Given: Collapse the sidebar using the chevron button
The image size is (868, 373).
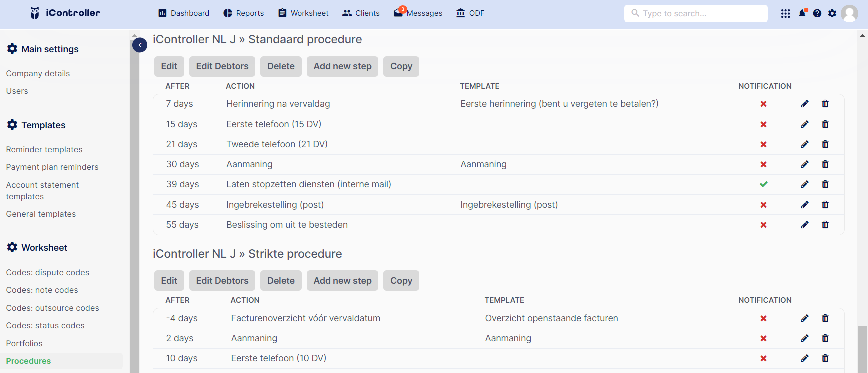Looking at the screenshot, I should coord(140,45).
